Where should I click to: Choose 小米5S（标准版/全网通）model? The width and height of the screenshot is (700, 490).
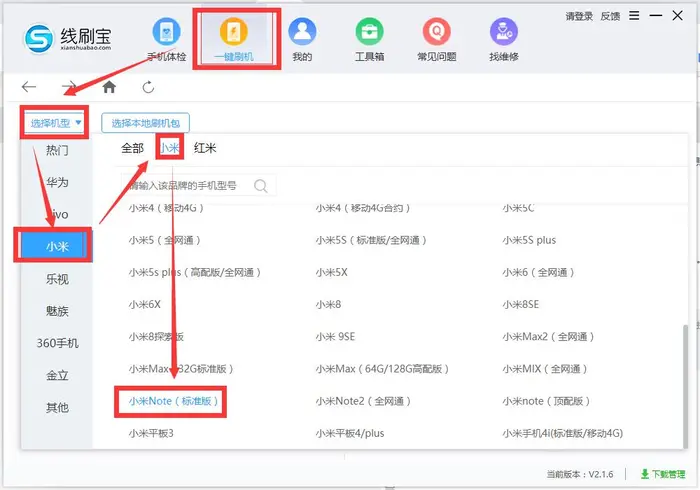371,241
